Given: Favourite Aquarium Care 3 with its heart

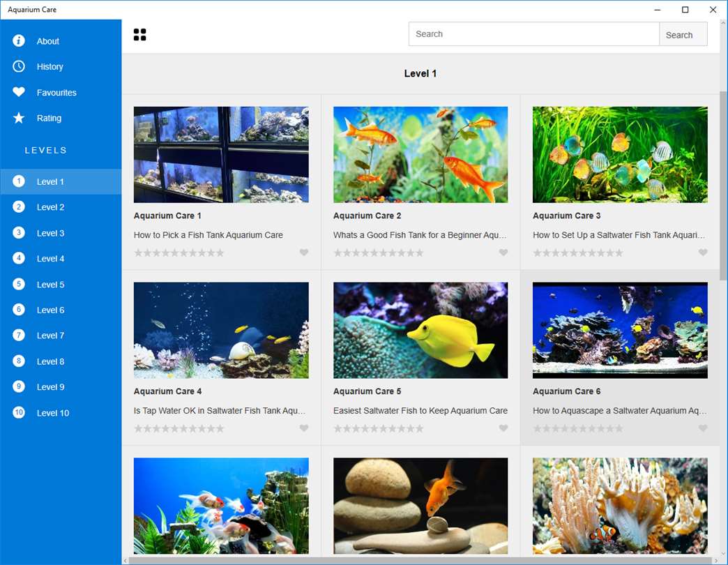Looking at the screenshot, I should (x=703, y=253).
